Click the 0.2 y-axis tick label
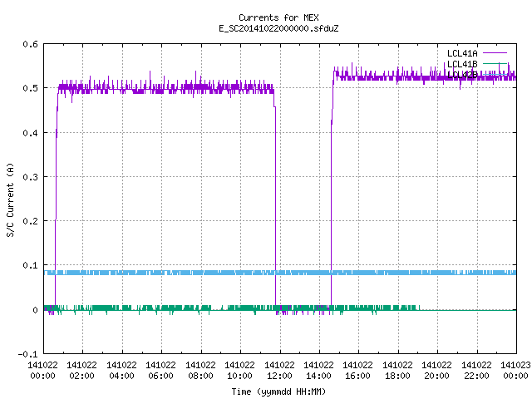The image size is (532, 399). tap(30, 221)
